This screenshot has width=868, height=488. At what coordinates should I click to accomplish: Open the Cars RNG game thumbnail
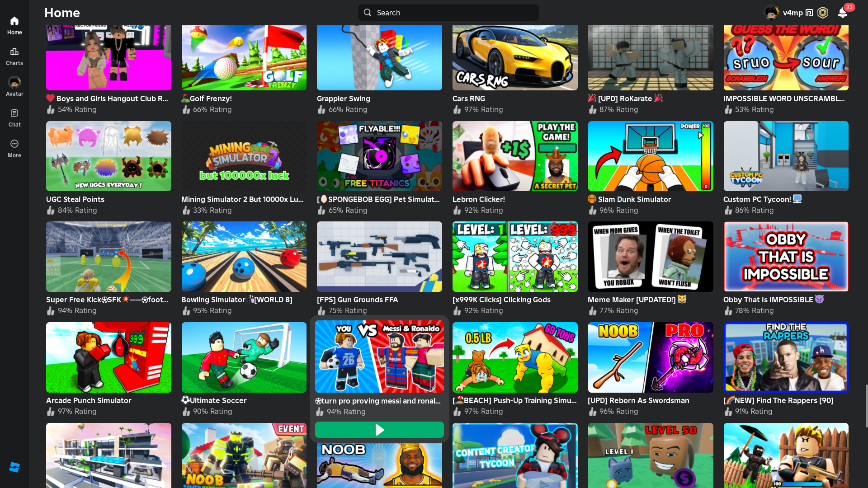515,58
